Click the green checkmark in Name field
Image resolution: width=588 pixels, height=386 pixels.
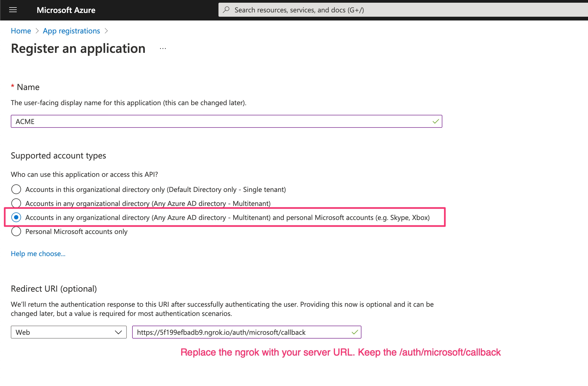coord(436,122)
